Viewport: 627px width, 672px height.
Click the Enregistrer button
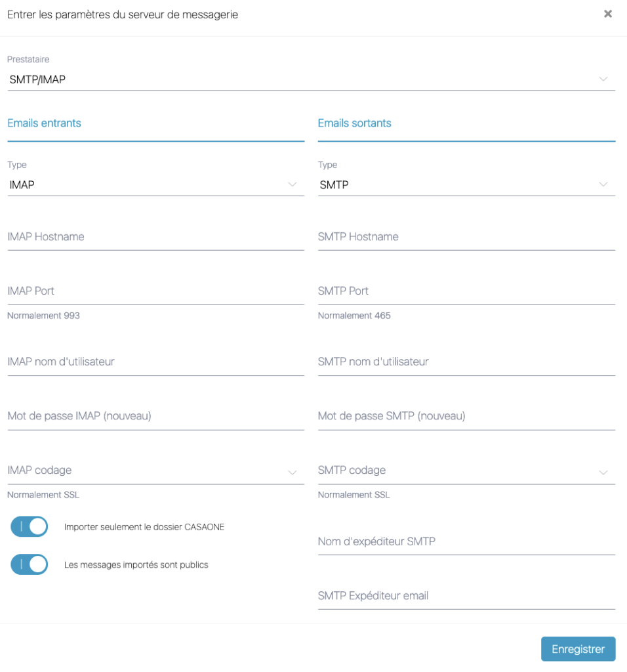click(x=578, y=649)
